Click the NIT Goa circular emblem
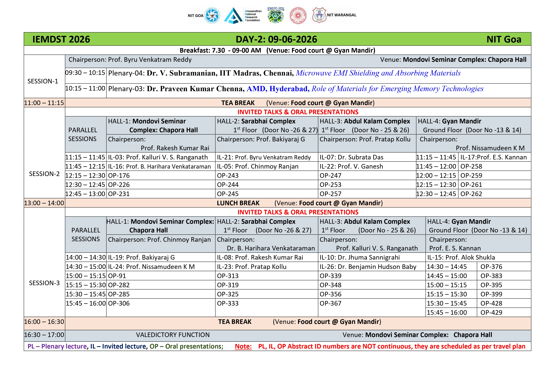The width and height of the screenshot is (555, 392). (x=212, y=16)
